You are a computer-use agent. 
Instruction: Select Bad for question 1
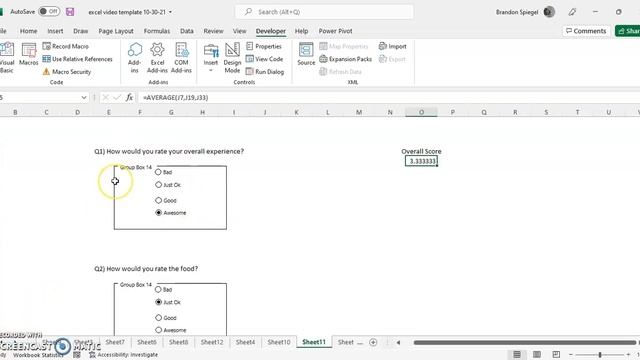coord(158,172)
